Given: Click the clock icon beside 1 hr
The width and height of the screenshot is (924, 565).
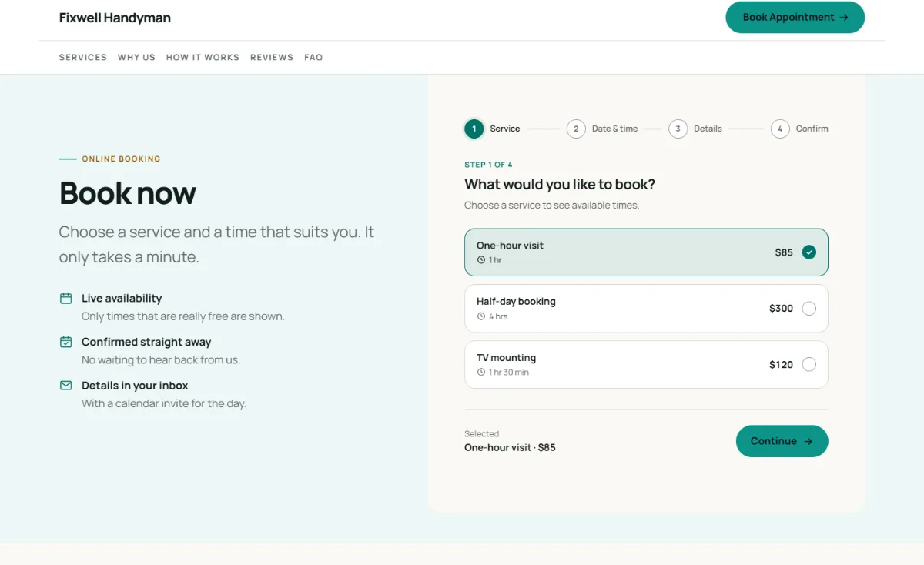Looking at the screenshot, I should point(481,260).
